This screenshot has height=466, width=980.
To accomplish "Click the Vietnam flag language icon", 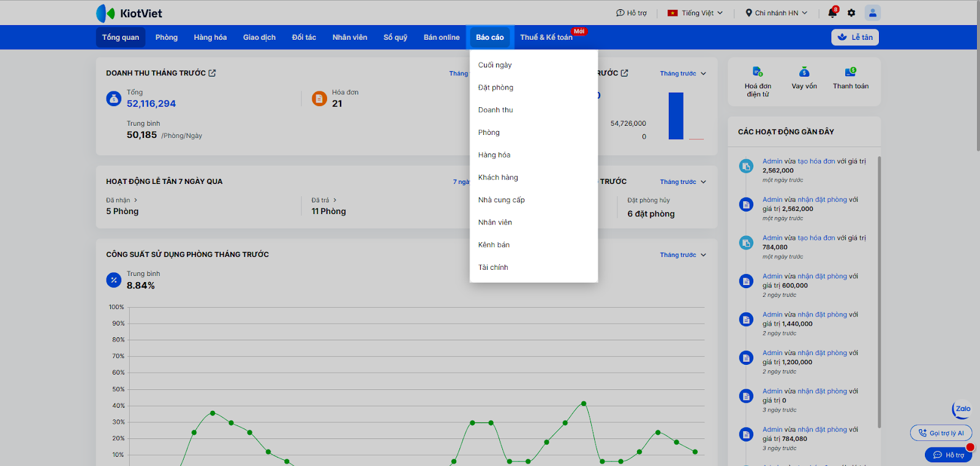I will pos(673,13).
